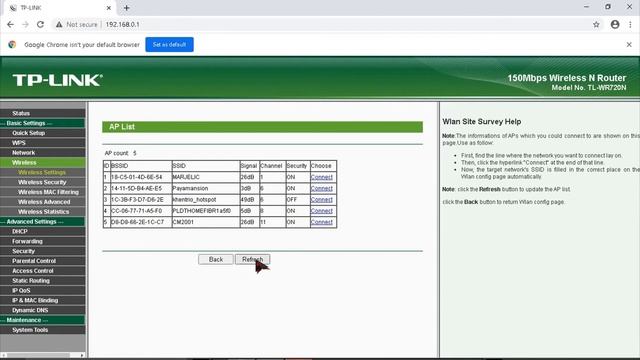The width and height of the screenshot is (640, 360).
Task: Select SSID cell MARUELIC
Action: coord(205,177)
